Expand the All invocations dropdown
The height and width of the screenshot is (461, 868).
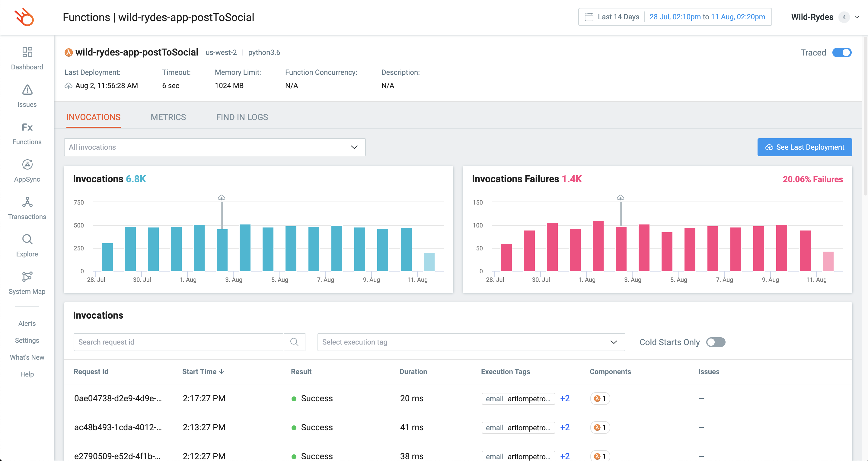215,147
